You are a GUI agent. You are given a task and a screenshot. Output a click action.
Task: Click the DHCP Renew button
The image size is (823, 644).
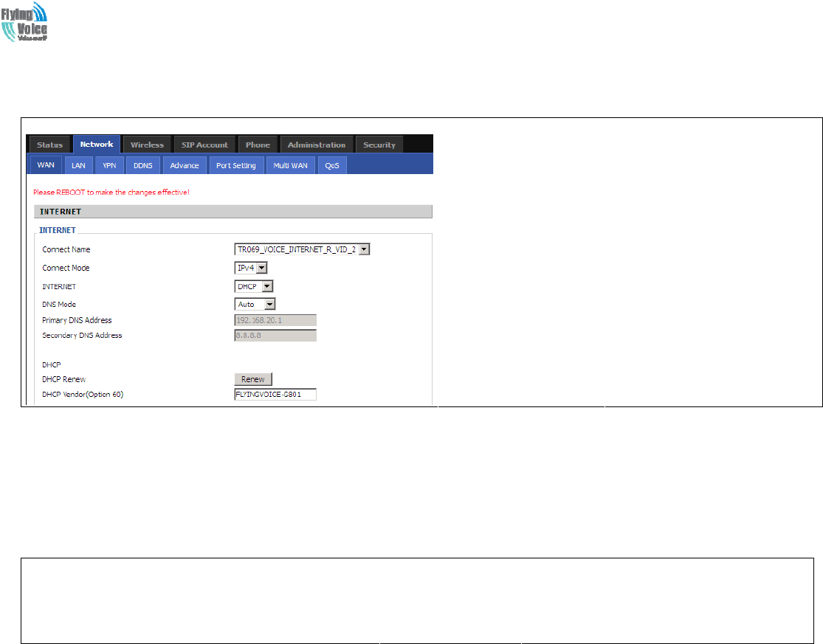[253, 378]
